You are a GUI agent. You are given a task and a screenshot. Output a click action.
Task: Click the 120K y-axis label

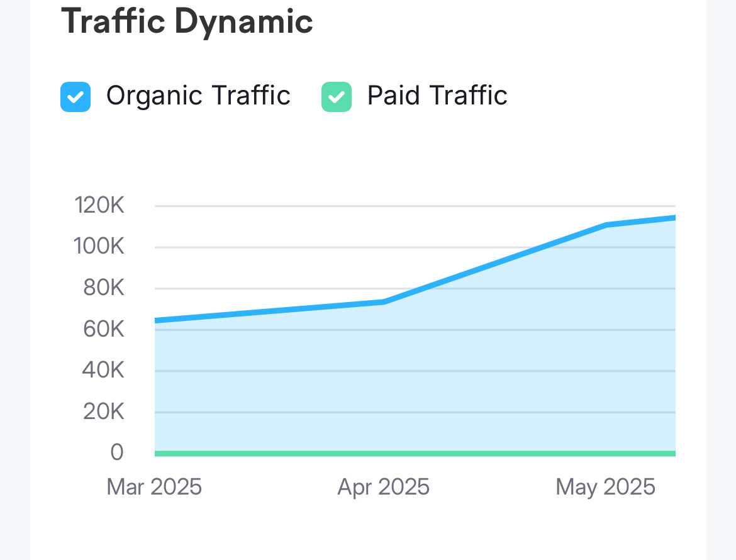99,205
